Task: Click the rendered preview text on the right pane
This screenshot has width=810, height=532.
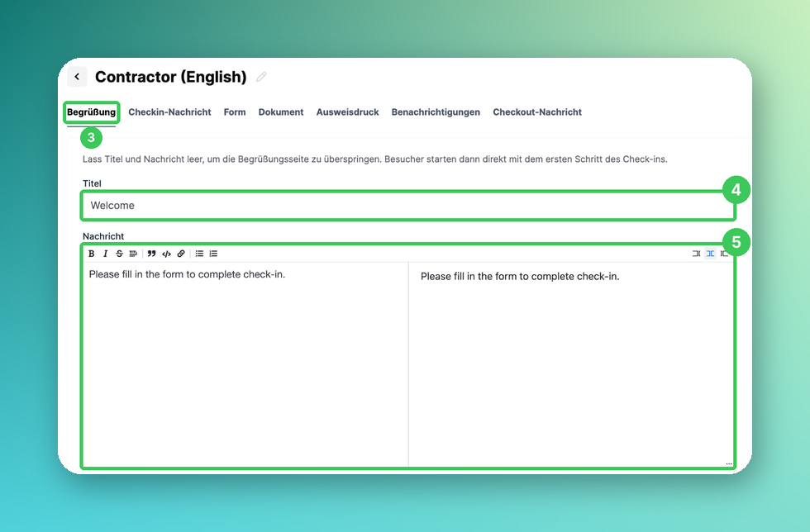Action: [x=520, y=277]
